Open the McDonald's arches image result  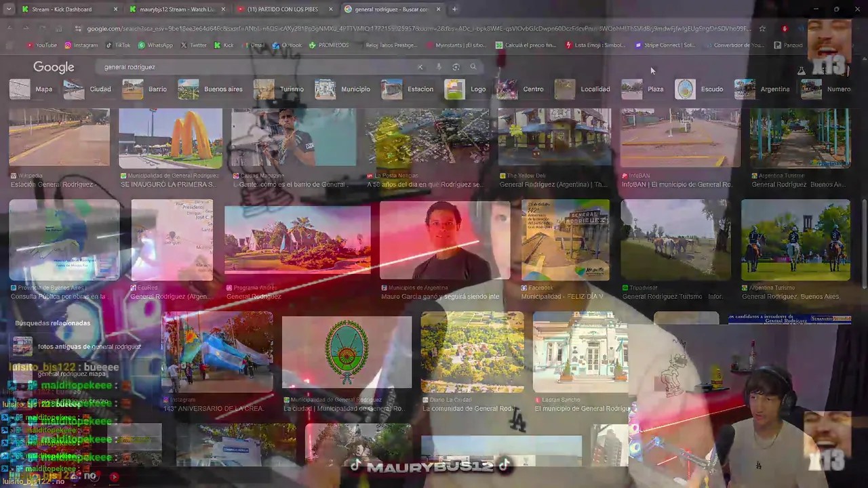170,138
